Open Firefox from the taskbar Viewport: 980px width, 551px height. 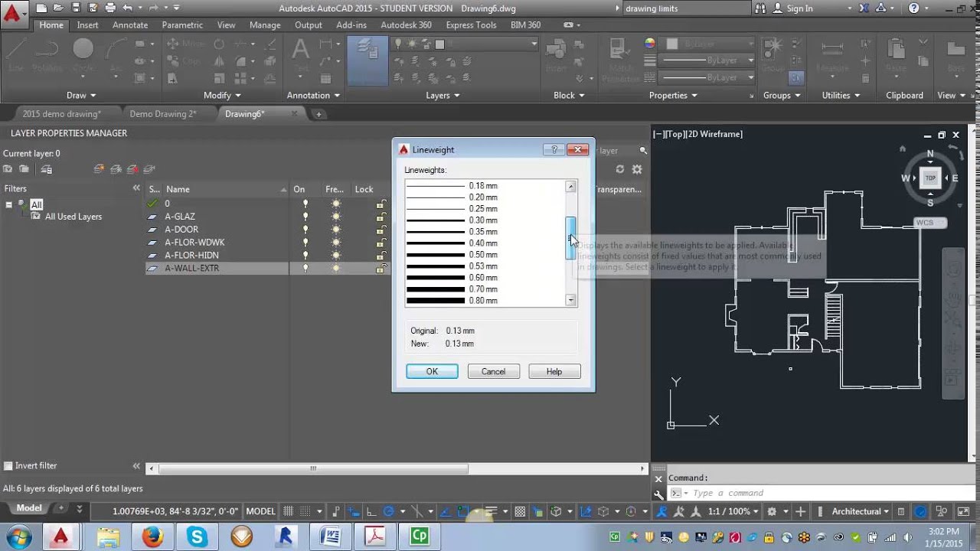coord(152,536)
